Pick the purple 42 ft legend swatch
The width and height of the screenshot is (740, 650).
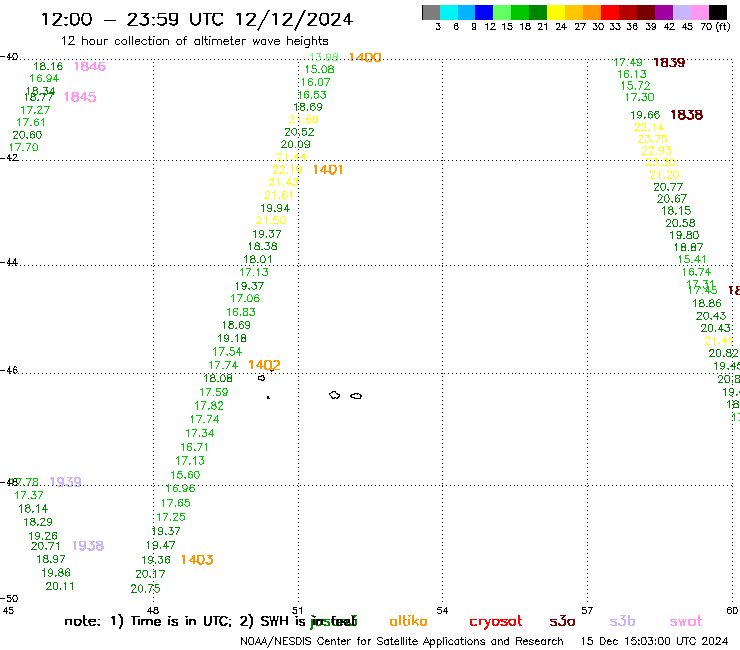click(x=664, y=12)
